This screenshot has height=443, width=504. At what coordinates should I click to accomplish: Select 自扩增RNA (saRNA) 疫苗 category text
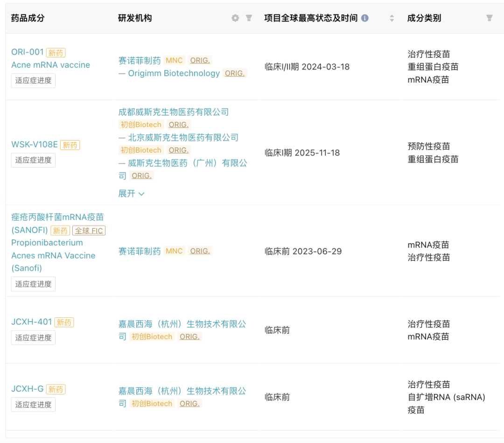(447, 403)
